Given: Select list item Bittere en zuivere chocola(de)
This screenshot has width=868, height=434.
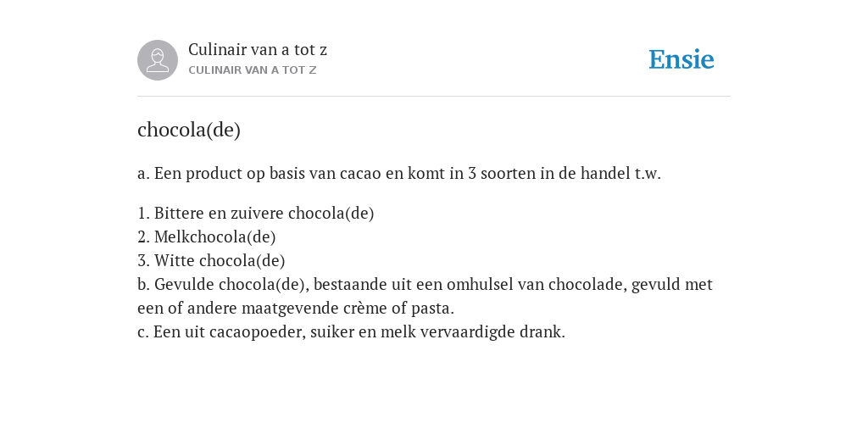Looking at the screenshot, I should tap(256, 213).
